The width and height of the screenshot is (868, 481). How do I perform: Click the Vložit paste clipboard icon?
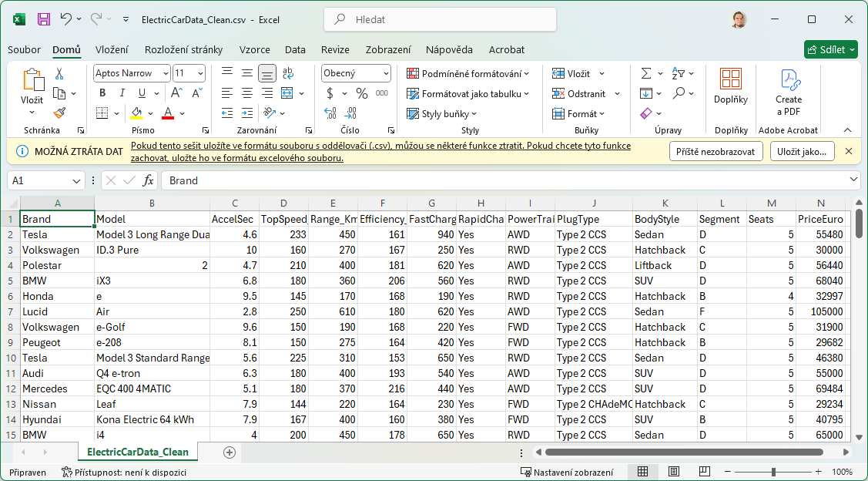click(x=32, y=80)
